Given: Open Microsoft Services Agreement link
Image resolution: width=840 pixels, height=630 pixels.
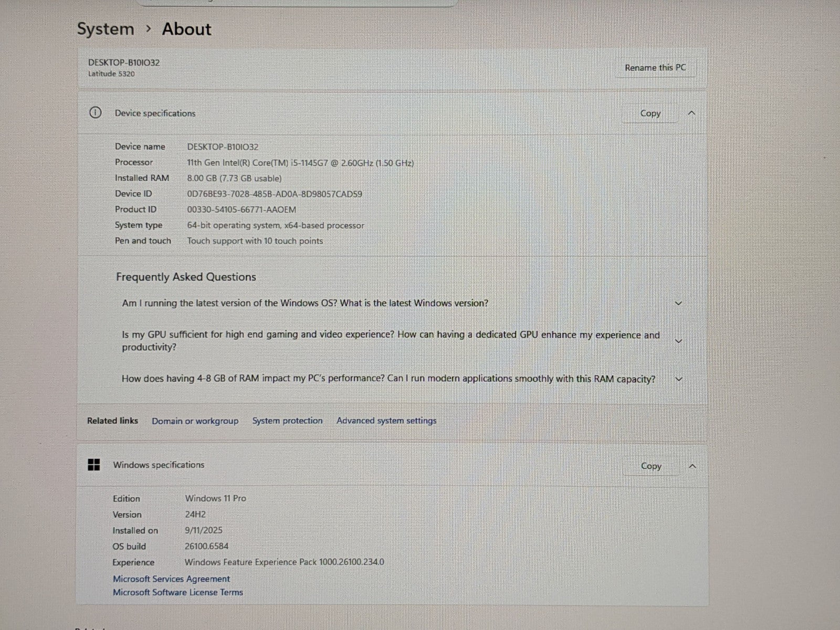Looking at the screenshot, I should [x=171, y=579].
